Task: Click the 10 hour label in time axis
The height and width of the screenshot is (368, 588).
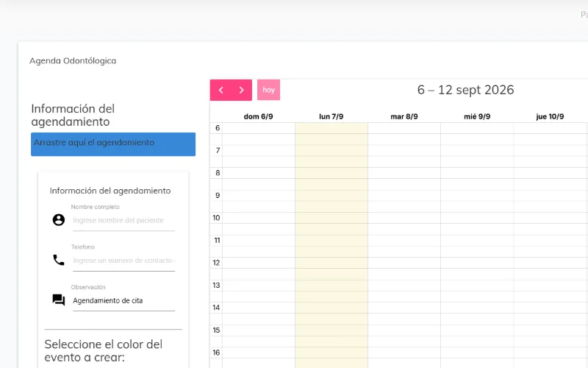Action: [216, 218]
